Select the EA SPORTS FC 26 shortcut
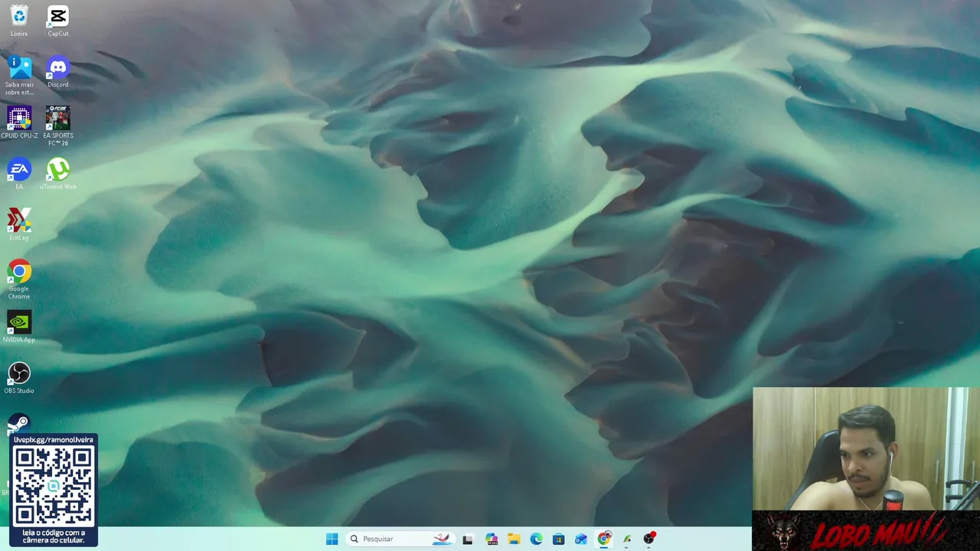980x551 pixels. click(57, 126)
